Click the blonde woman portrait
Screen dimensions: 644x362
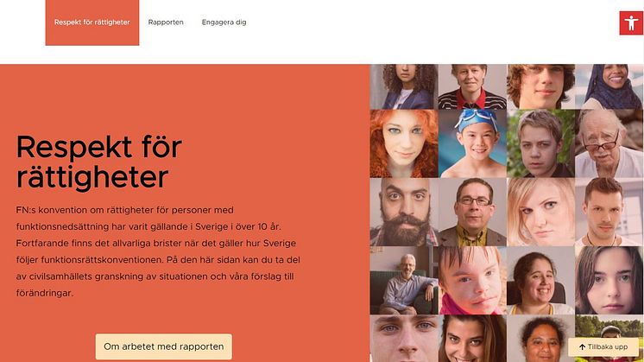[541, 212]
